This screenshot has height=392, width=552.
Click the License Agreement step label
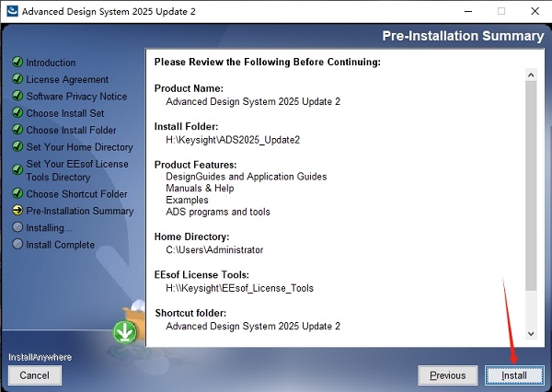67,80
